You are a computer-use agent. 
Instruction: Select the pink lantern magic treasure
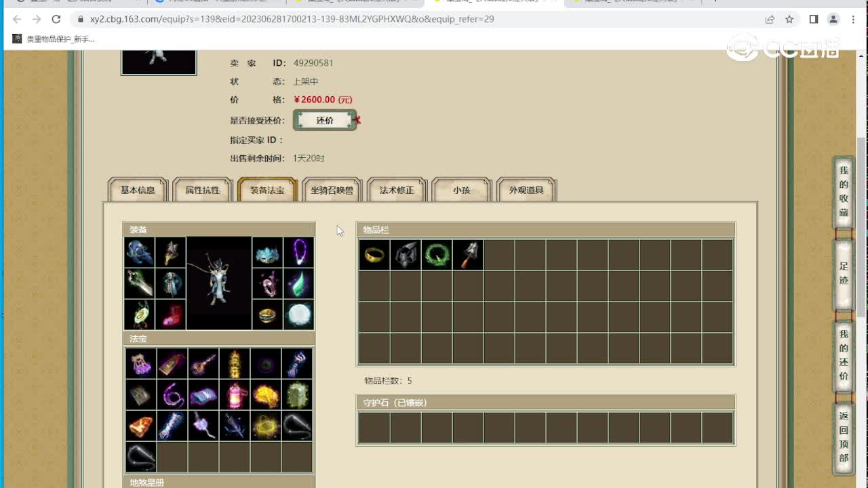[x=235, y=394]
